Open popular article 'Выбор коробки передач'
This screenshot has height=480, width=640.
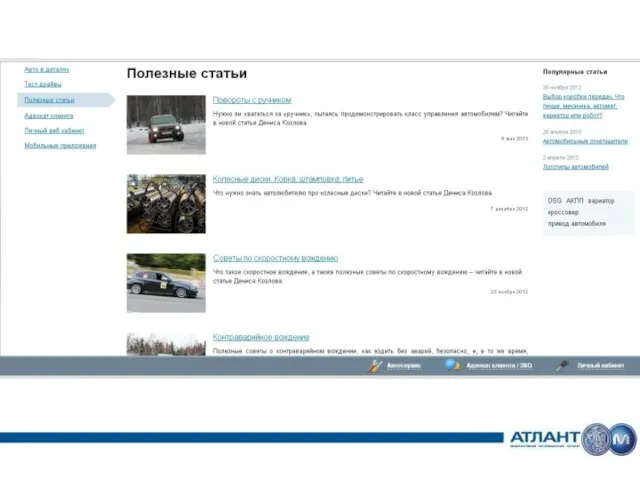click(x=584, y=96)
